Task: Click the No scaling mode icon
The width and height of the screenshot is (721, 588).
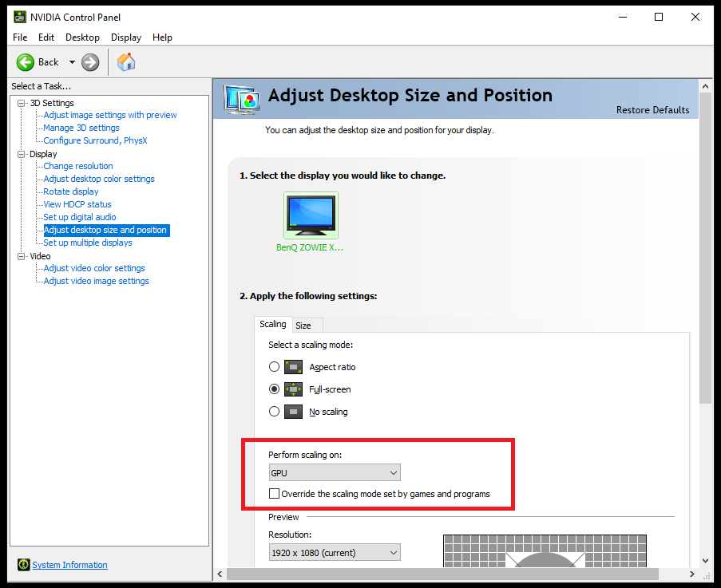Action: click(x=293, y=412)
